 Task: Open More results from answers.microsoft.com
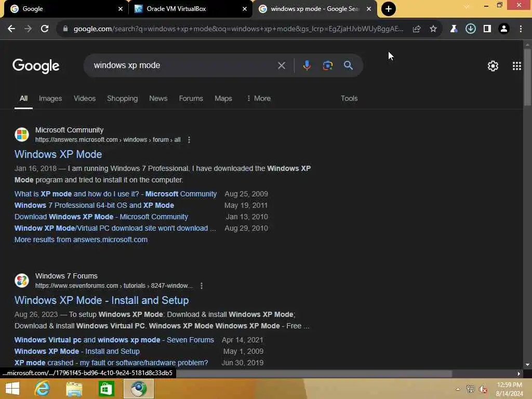pos(81,240)
